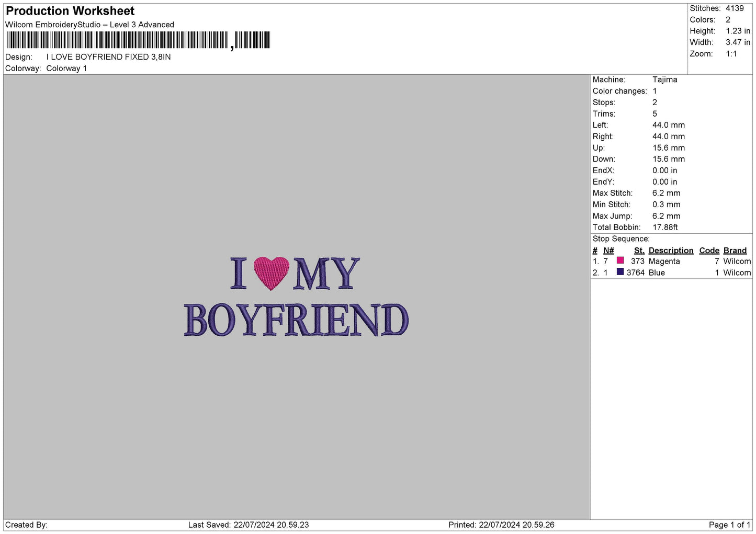The image size is (756, 534).
Task: Click the Trims value 5
Action: pos(655,114)
